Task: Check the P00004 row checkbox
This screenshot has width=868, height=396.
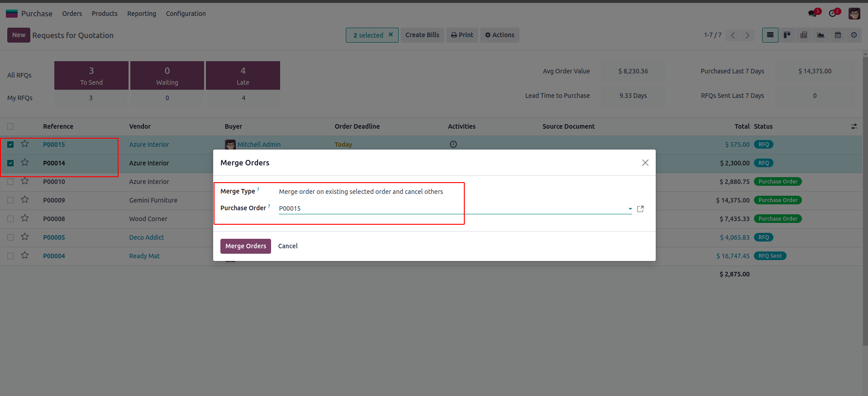Action: click(x=10, y=256)
